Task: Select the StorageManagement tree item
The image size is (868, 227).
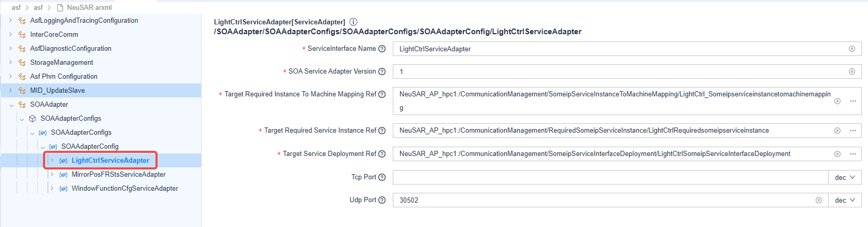Action: 62,63
